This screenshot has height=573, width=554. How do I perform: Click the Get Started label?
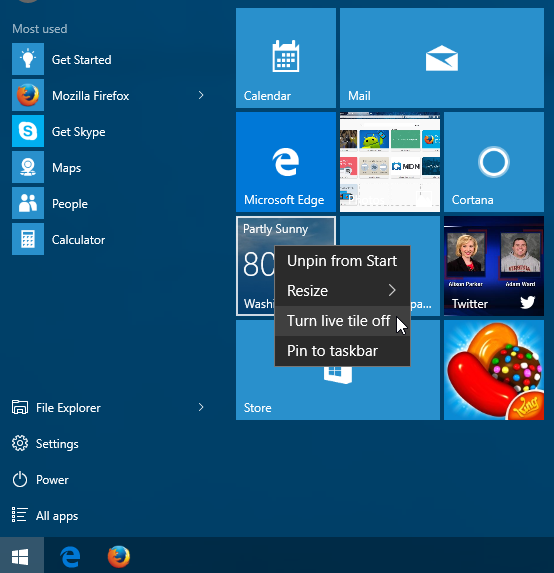coord(81,60)
